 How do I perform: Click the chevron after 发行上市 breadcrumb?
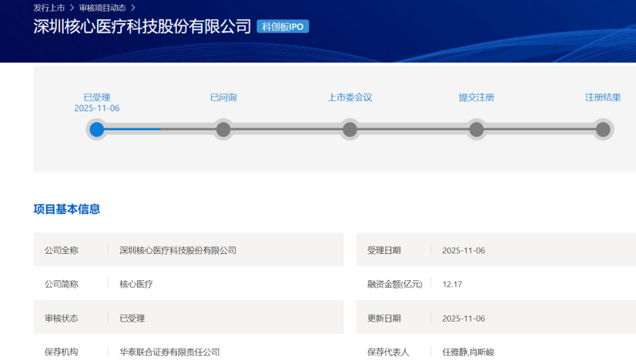[x=72, y=8]
